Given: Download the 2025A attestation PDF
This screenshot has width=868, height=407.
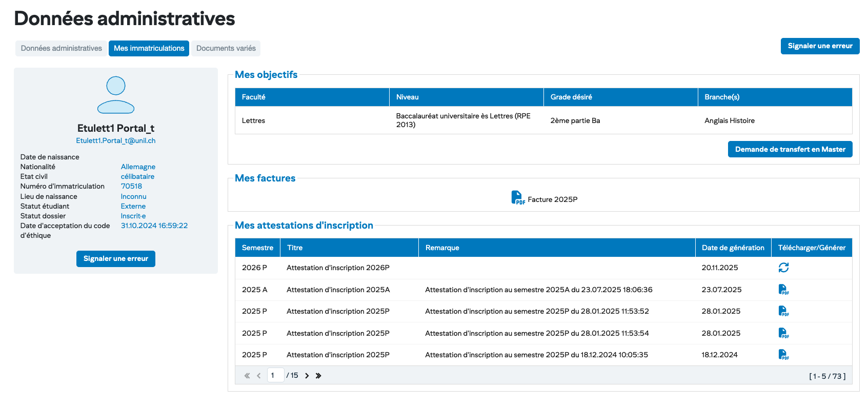Looking at the screenshot, I should [783, 290].
